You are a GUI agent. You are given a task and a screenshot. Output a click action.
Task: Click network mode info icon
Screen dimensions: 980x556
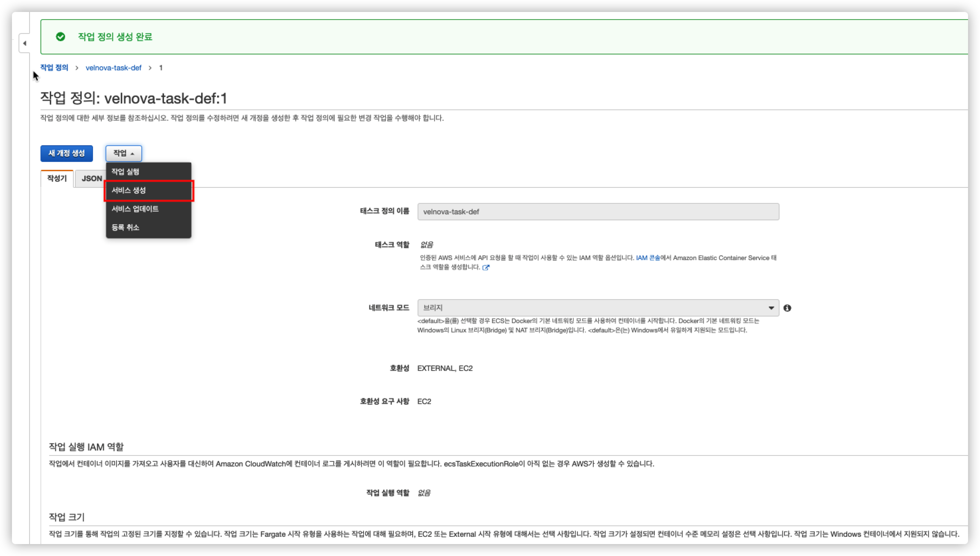pyautogui.click(x=787, y=308)
